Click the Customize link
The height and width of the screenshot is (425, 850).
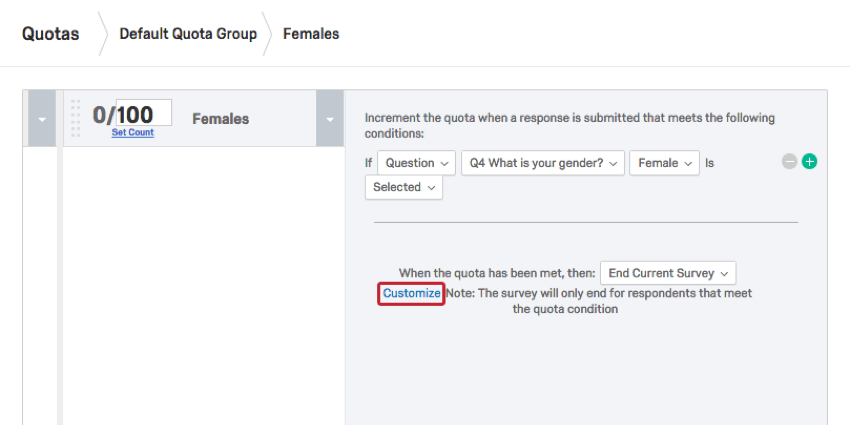point(411,293)
